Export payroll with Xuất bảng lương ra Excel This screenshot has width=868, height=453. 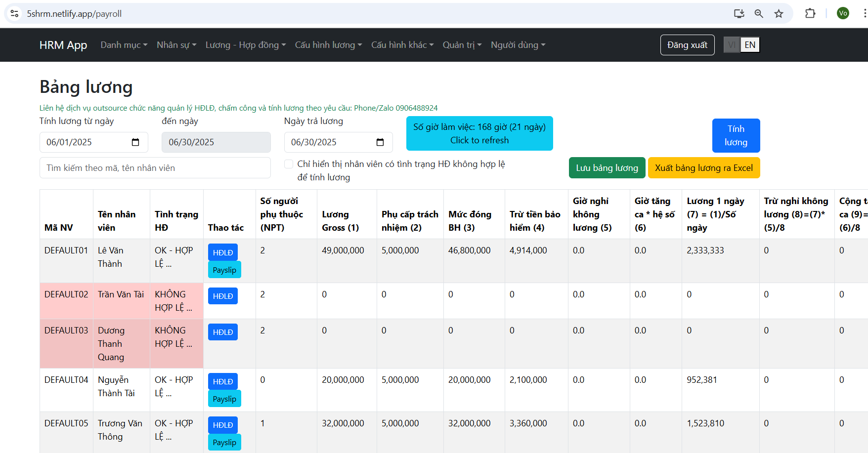pos(704,167)
